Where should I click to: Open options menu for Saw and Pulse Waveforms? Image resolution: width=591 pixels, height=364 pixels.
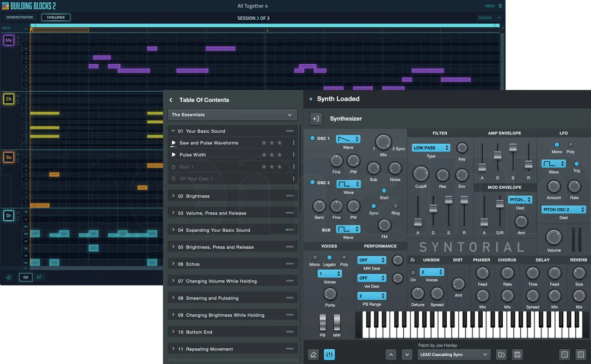click(x=294, y=143)
